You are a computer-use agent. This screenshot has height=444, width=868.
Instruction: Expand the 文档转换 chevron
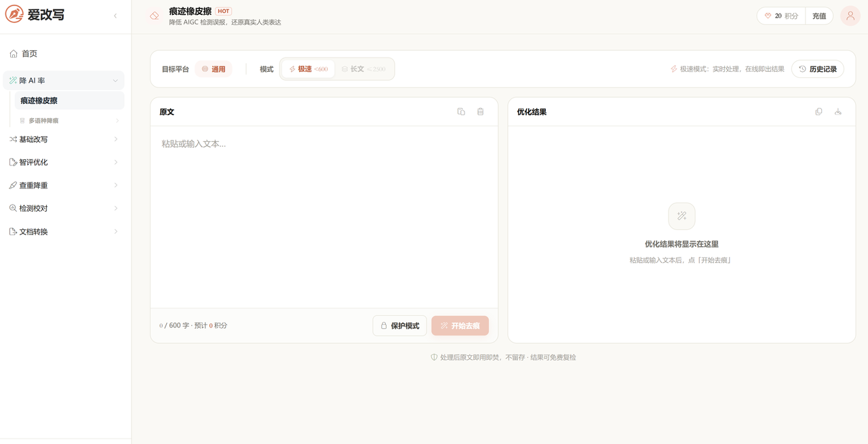pos(116,231)
